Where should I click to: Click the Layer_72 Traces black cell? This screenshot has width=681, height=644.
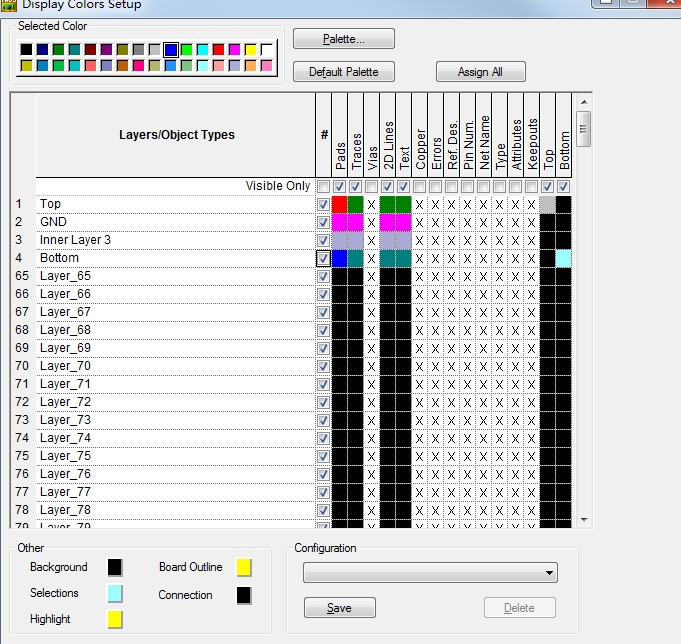(355, 403)
